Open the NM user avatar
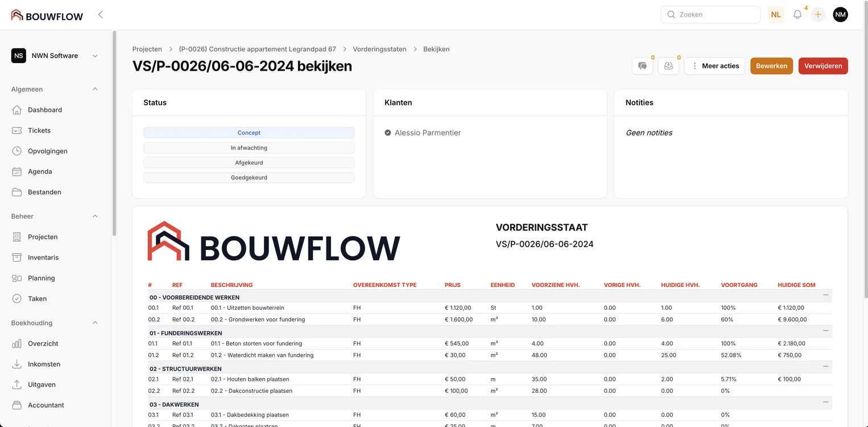This screenshot has height=427, width=868. [840, 15]
